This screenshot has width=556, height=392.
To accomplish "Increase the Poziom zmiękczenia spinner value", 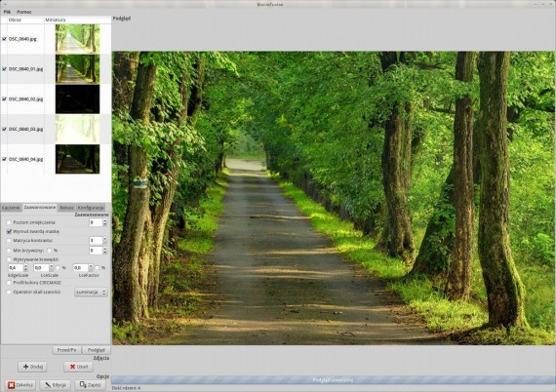I will (x=104, y=220).
